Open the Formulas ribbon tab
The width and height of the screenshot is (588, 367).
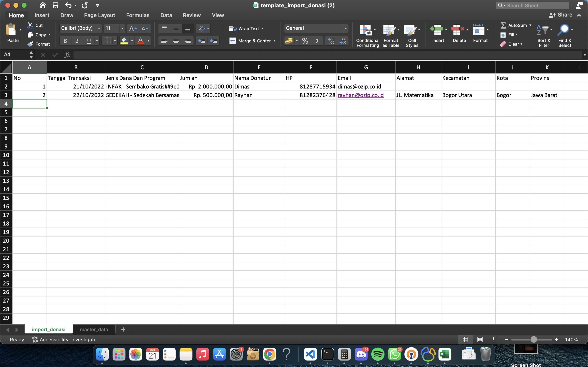pos(138,15)
